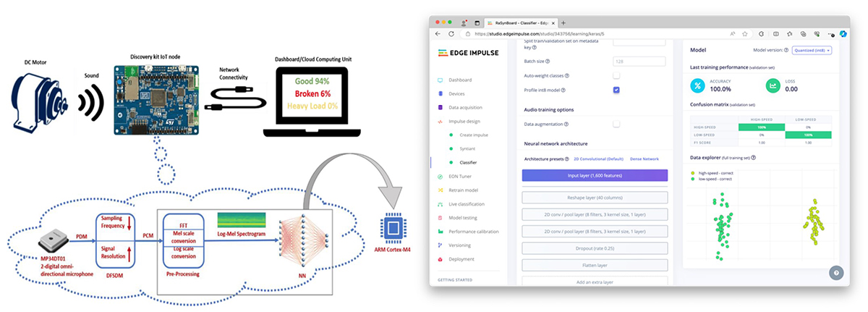Open Live classification icon
This screenshot has width=868, height=312.
[441, 204]
